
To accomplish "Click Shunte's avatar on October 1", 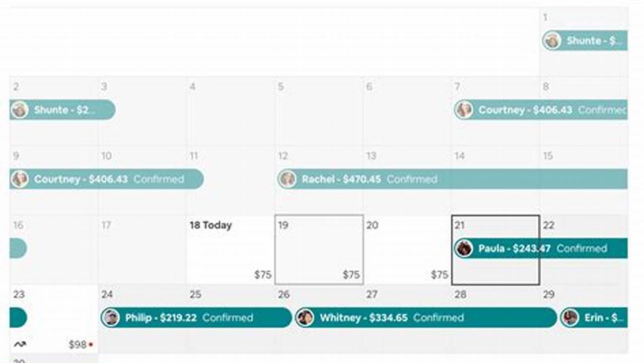I will coord(552,41).
